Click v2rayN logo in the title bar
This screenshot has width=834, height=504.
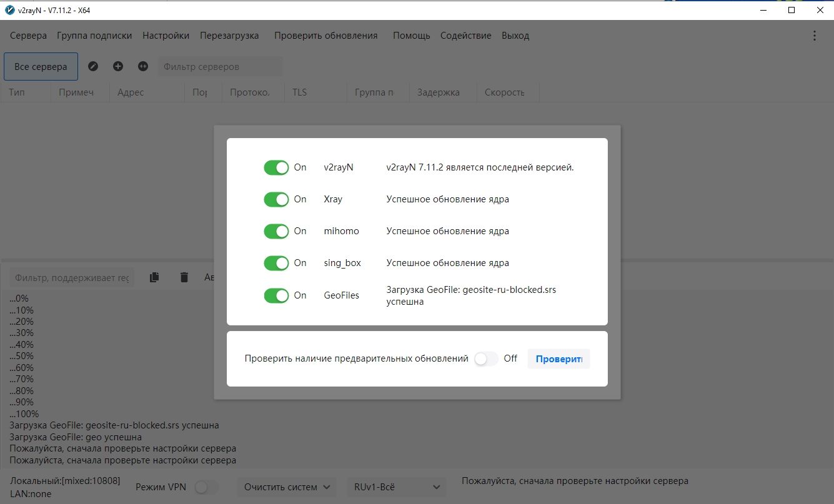[9, 10]
